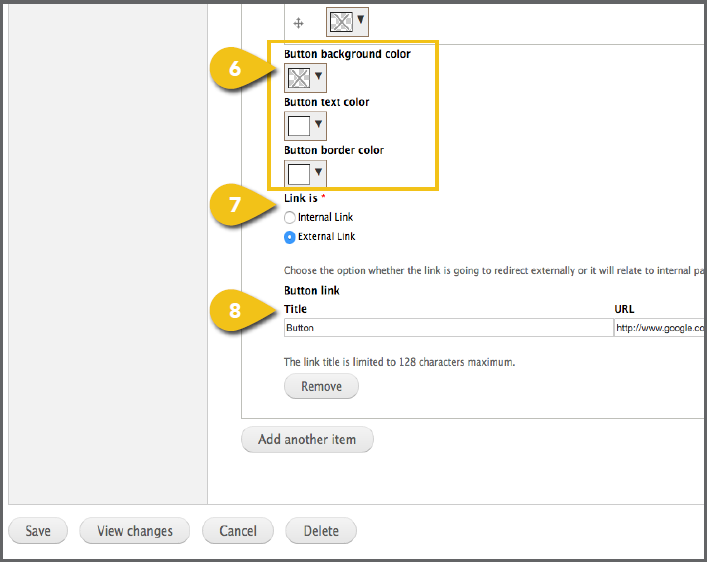Click the URL column label
Viewport: 707px width, 562px height.
(x=624, y=309)
